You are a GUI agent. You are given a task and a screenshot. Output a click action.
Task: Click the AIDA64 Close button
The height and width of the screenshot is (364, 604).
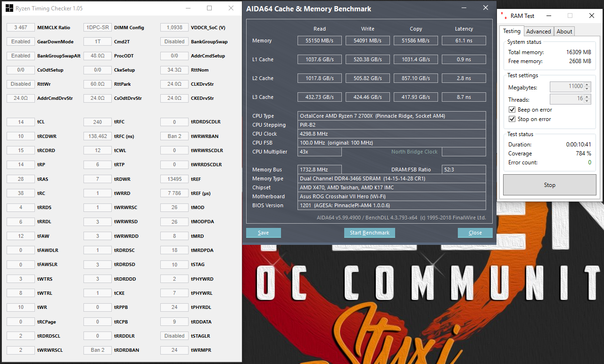475,233
